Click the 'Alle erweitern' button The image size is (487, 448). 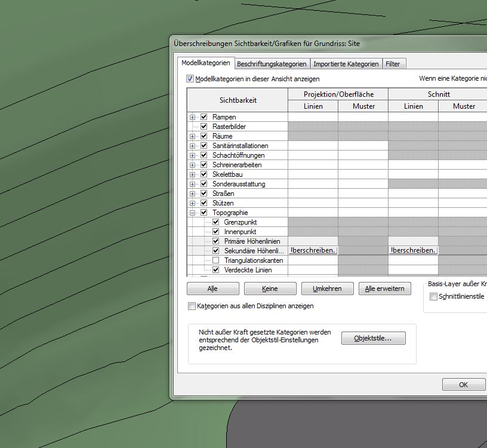pyautogui.click(x=385, y=289)
